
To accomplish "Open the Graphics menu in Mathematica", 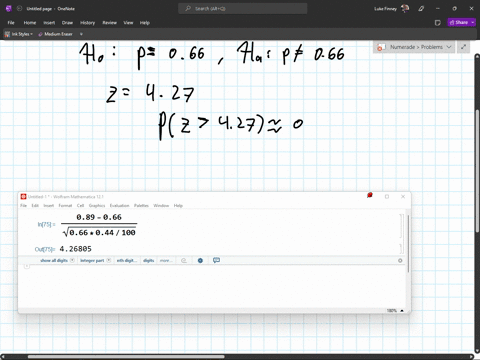I will tap(97, 206).
